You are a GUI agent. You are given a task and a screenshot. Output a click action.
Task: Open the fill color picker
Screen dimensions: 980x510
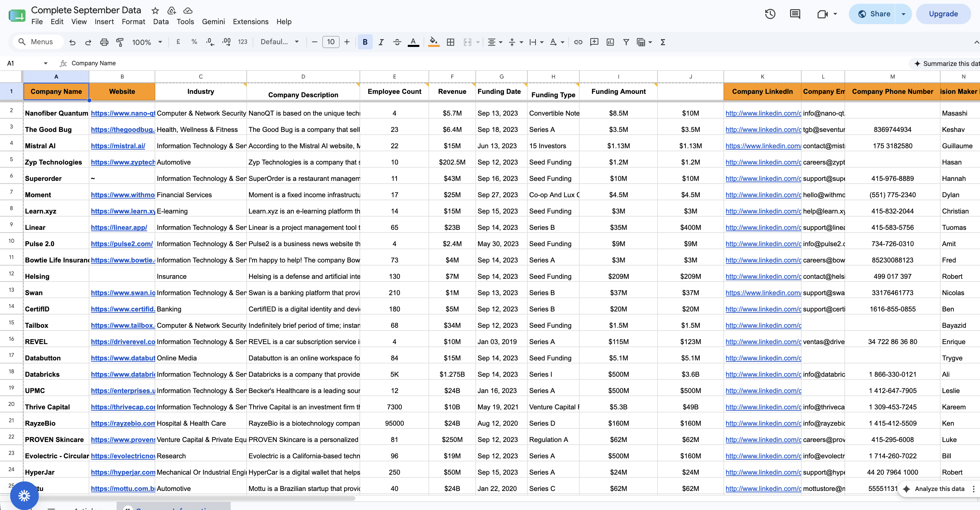coord(433,42)
